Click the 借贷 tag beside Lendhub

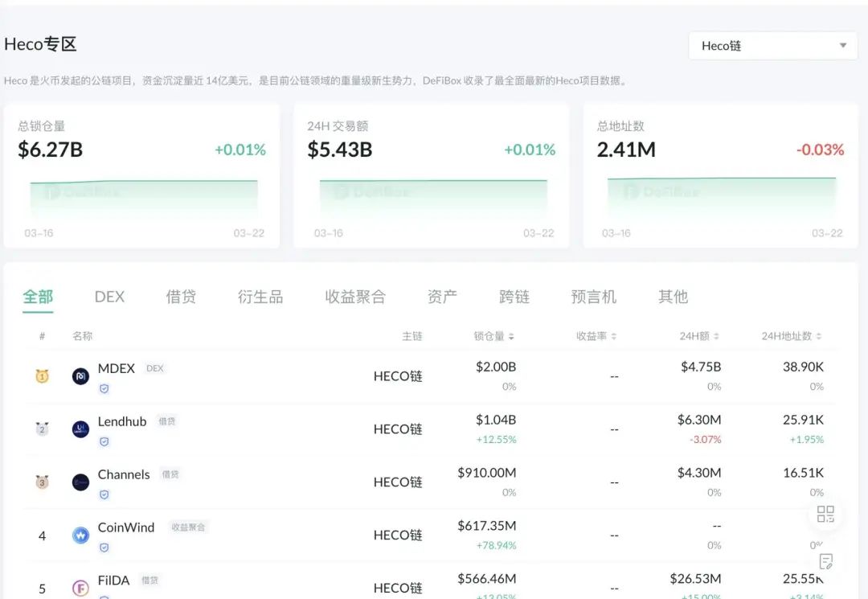[x=166, y=421]
